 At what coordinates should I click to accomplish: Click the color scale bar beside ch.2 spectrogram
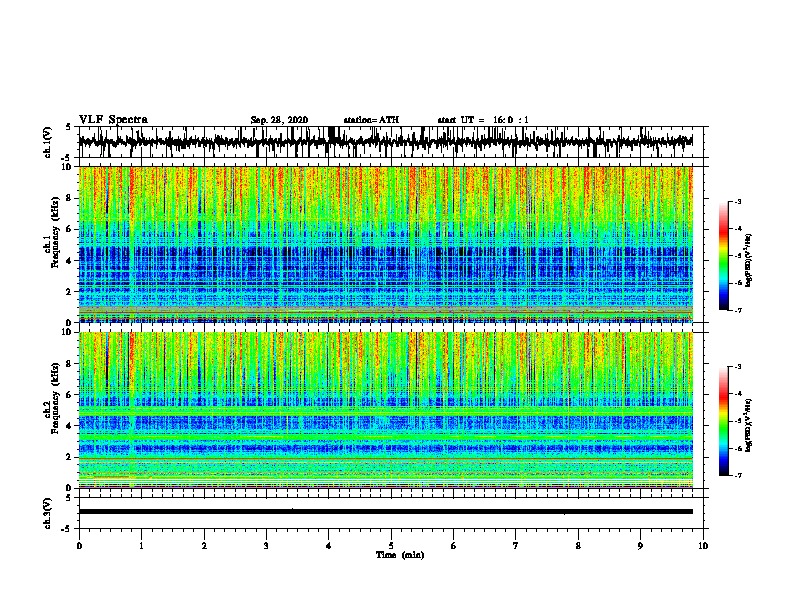pyautogui.click(x=723, y=421)
